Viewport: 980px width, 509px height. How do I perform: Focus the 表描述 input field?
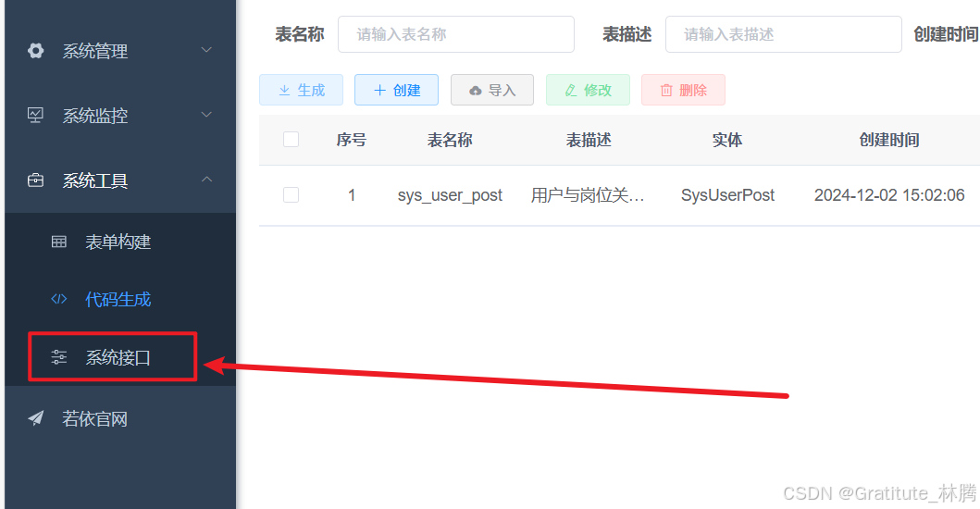[x=784, y=34]
